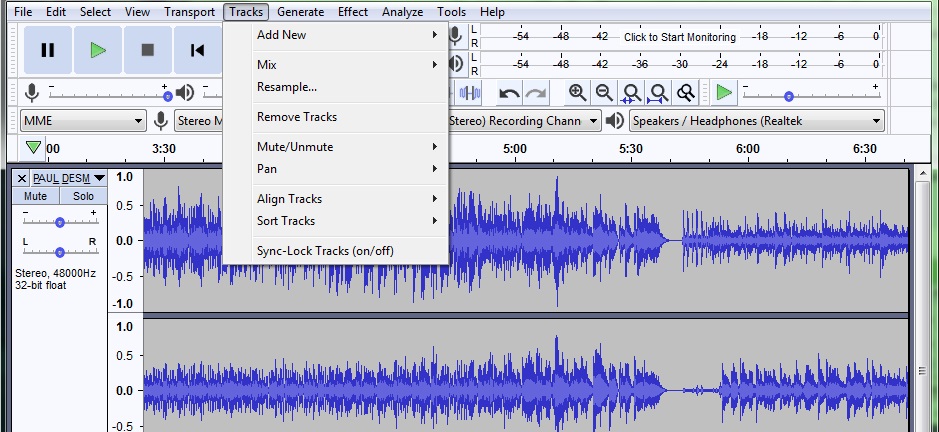Open the File menu
This screenshot has width=939, height=432.
[x=23, y=12]
